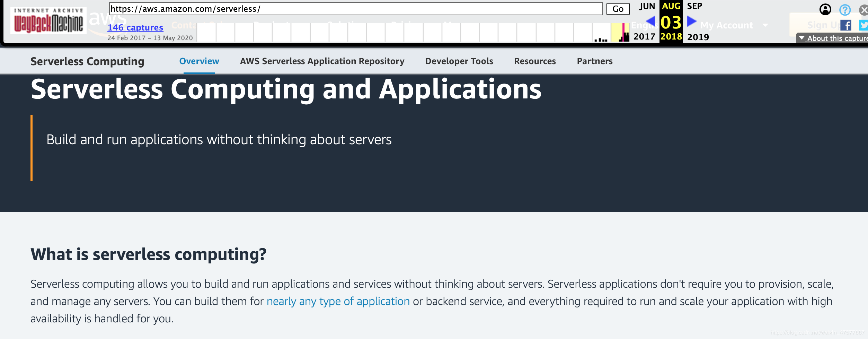Go to previous capture blue arrow
This screenshot has height=339, width=868.
point(651,21)
